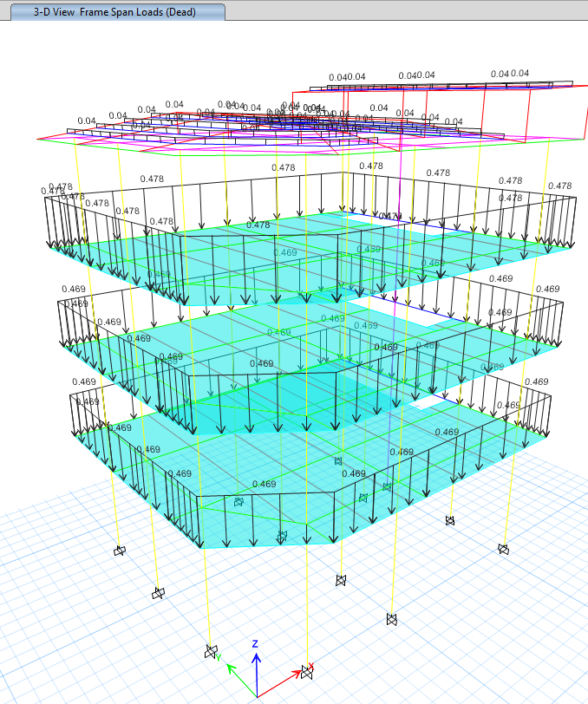The width and height of the screenshot is (588, 704).
Task: Select the leftmost column base support symbol
Action: (x=120, y=551)
